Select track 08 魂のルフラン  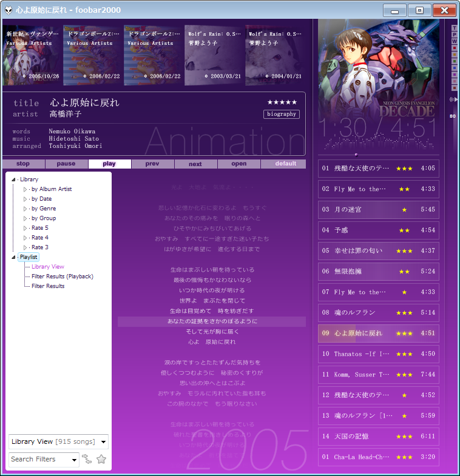click(x=379, y=313)
